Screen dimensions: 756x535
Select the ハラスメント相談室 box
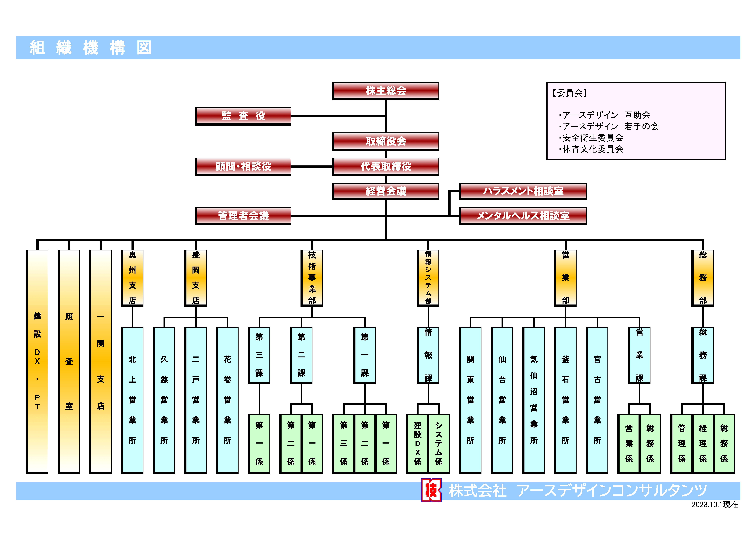point(523,191)
